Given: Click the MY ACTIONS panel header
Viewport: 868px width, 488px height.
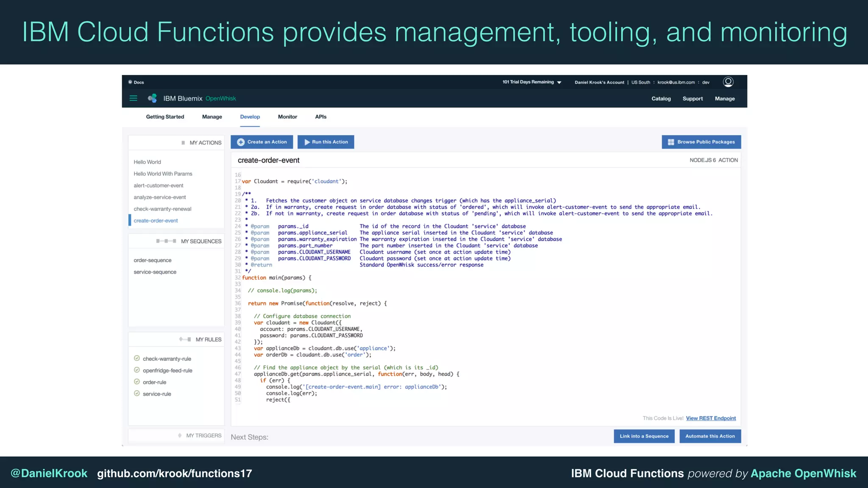Looking at the screenshot, I should [x=176, y=143].
